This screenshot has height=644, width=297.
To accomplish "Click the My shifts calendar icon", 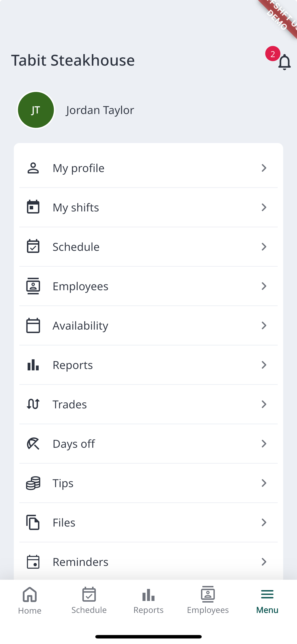I will point(33,207).
